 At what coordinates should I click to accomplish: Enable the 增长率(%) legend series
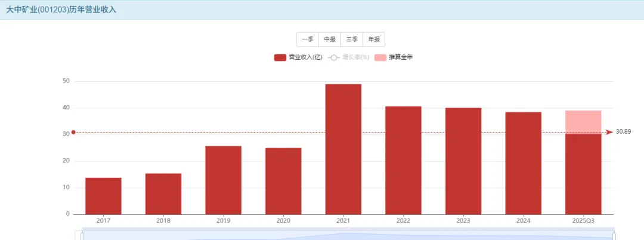[349, 57]
